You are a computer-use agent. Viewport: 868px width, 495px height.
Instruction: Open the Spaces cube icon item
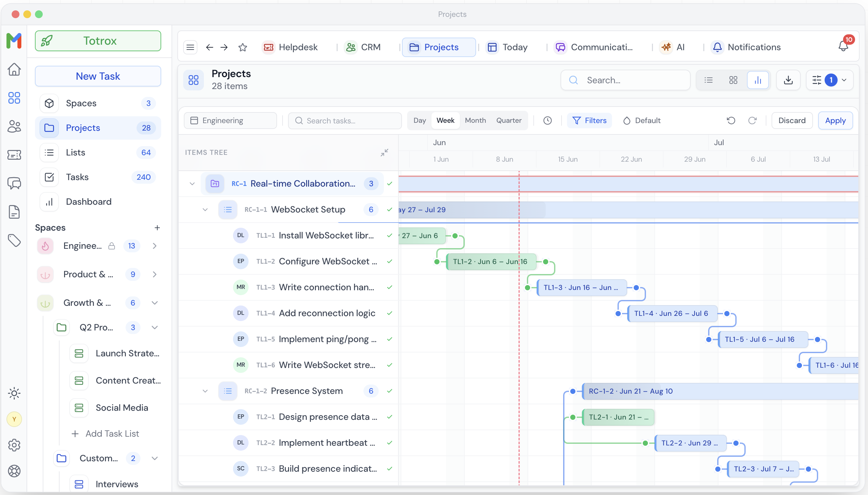click(98, 103)
